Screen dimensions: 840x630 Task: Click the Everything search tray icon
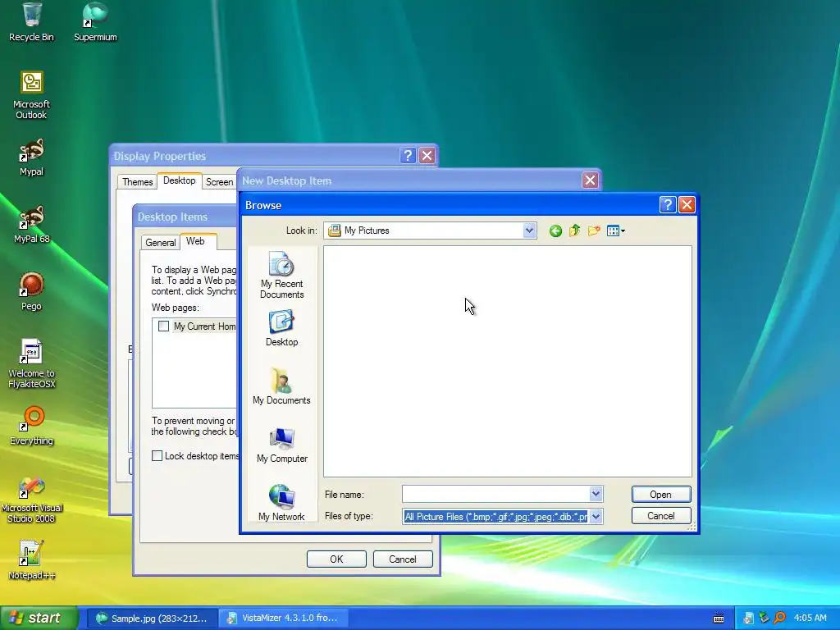pos(779,619)
